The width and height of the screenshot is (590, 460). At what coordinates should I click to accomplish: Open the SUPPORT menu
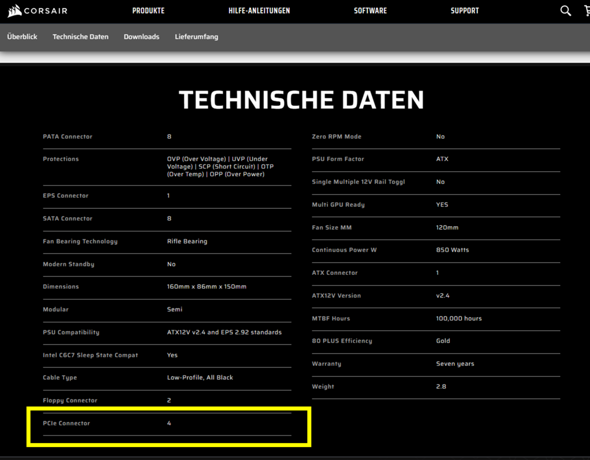465,11
